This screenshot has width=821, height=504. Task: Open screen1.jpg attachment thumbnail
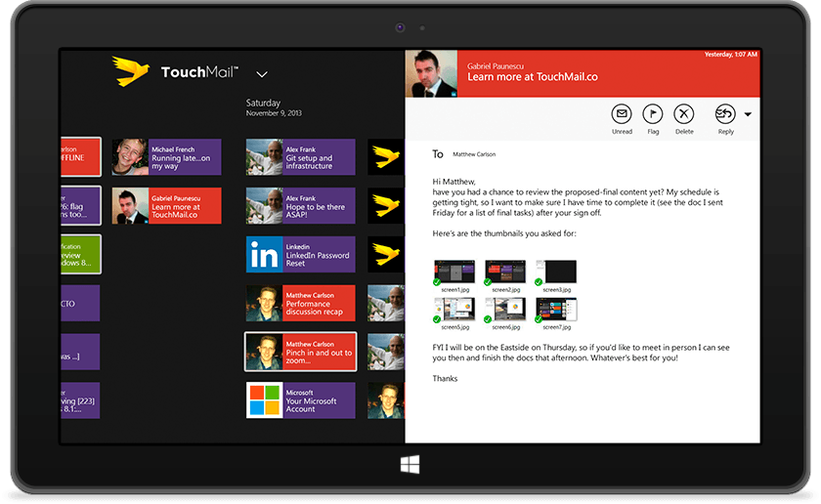454,272
